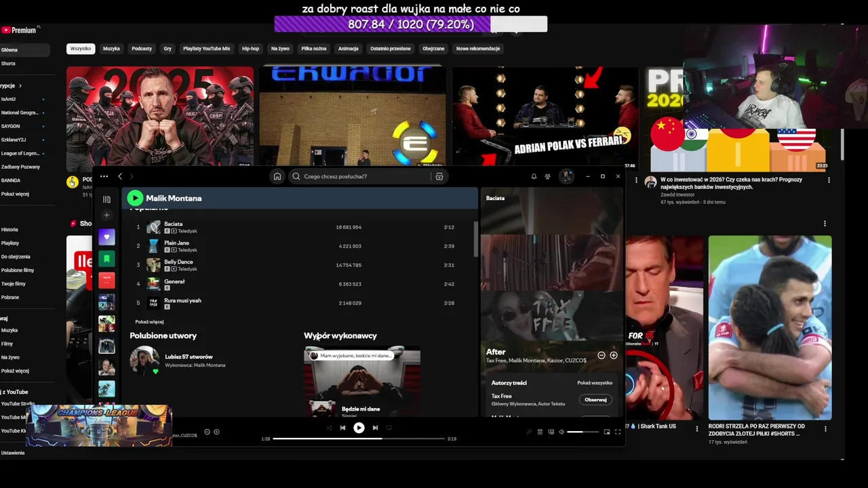Select the Piłka nożna filter chip

314,49
